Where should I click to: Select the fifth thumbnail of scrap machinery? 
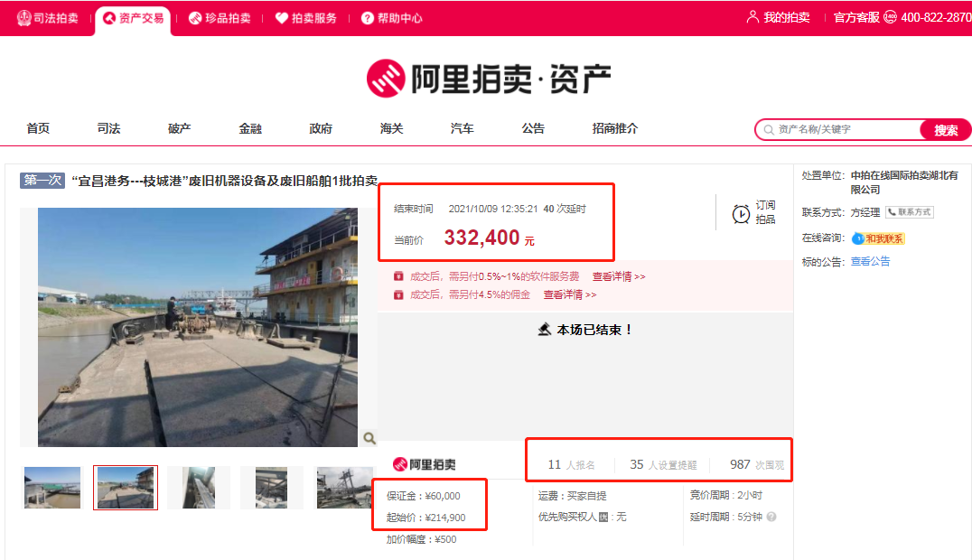[345, 488]
